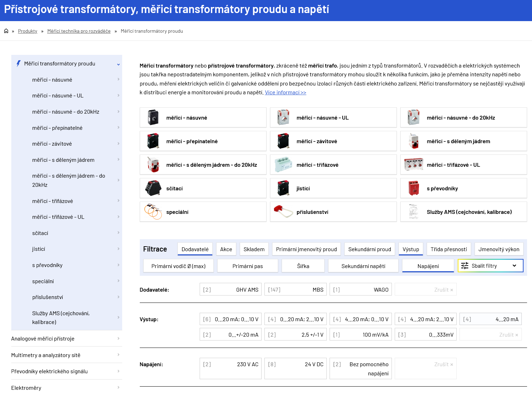Toggle the 4...20 mA output filter
This screenshot has height=394, width=532.
pyautogui.click(x=490, y=319)
